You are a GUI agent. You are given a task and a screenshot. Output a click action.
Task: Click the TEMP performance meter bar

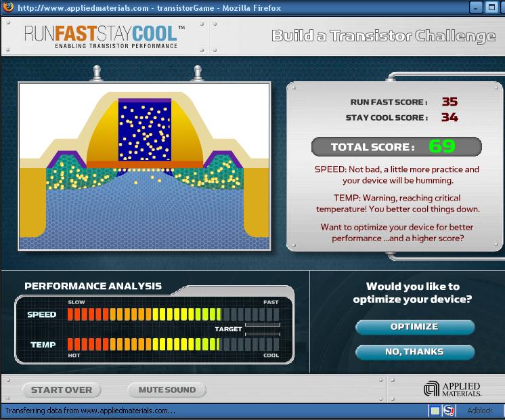173,344
